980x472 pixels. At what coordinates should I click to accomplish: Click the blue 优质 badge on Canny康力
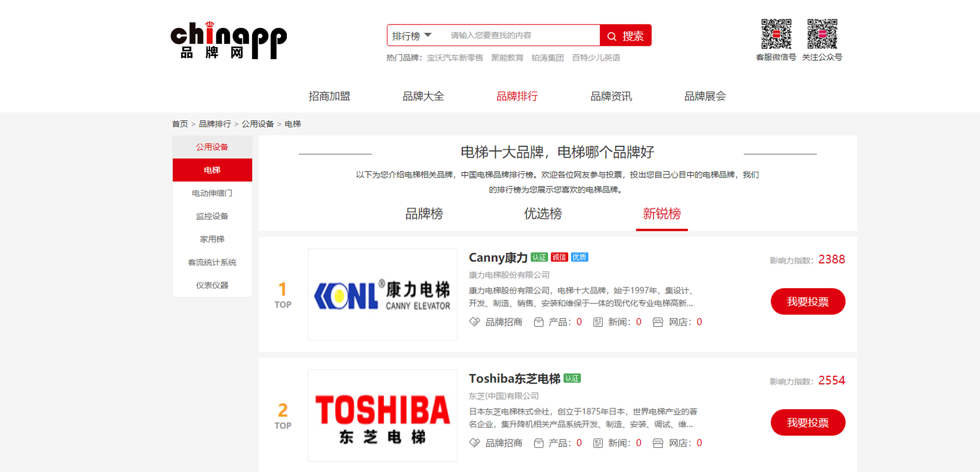(x=580, y=257)
